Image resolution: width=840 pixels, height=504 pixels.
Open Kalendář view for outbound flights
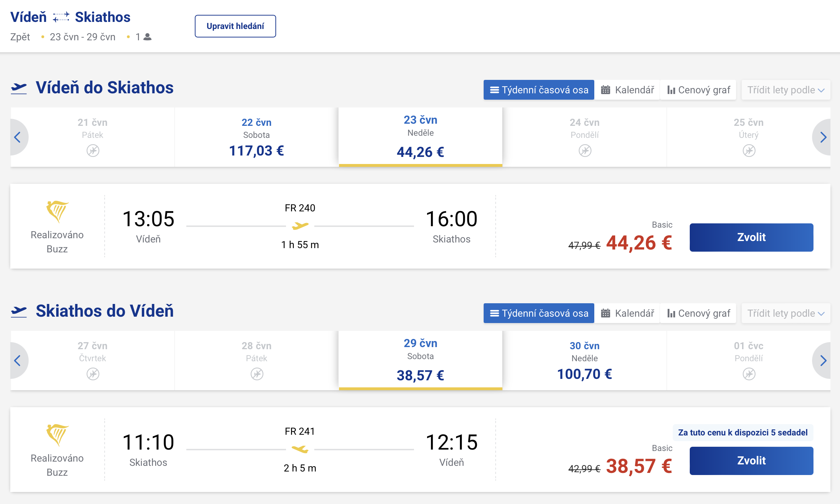pos(628,90)
